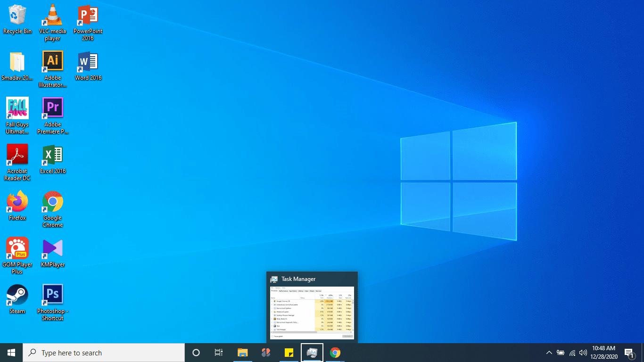This screenshot has width=644, height=362.
Task: Click the End task button
Action: [347, 336]
